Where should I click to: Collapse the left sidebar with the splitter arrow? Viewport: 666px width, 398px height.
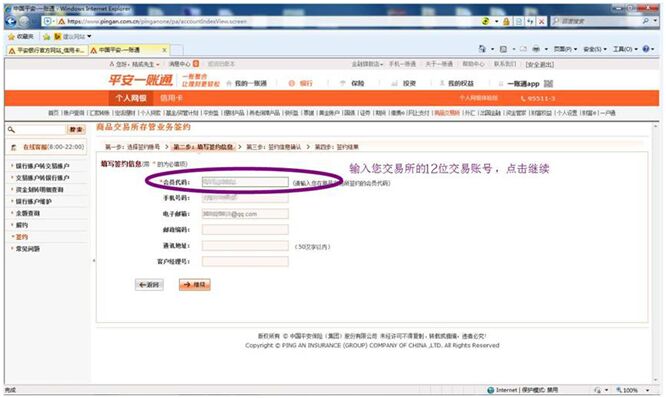94,260
